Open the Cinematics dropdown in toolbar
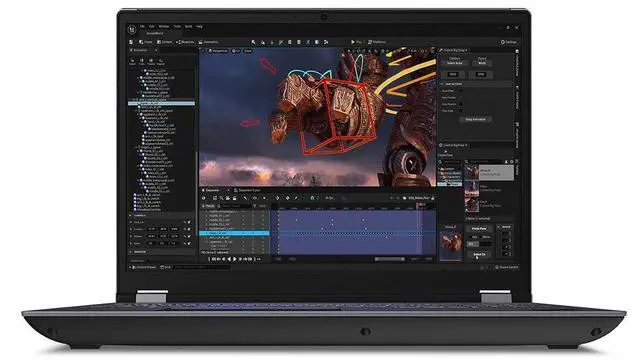 click(209, 42)
